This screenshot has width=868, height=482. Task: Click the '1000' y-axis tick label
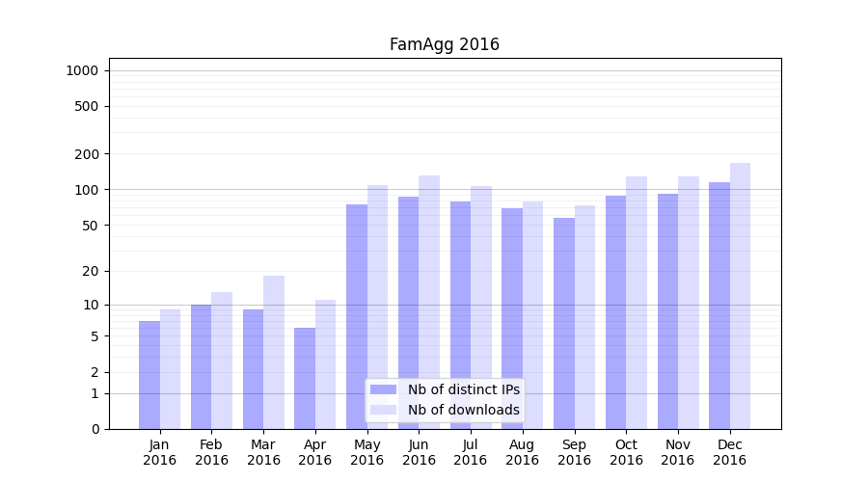(x=82, y=70)
